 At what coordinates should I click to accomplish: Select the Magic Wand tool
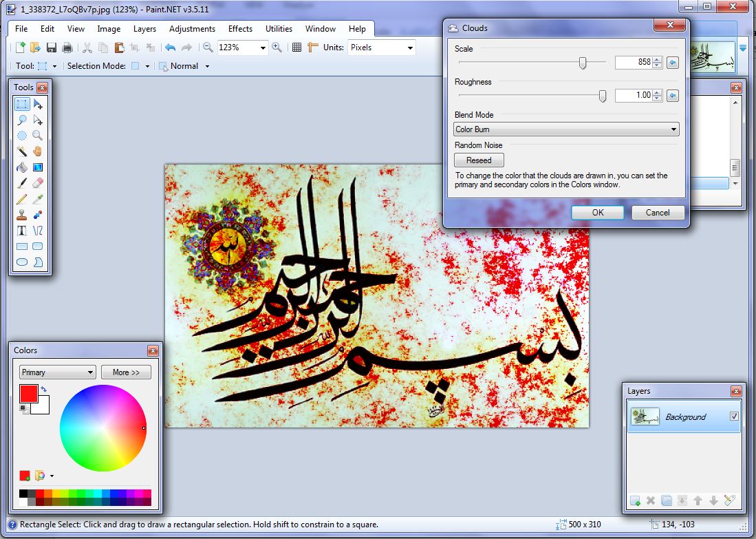click(x=22, y=151)
